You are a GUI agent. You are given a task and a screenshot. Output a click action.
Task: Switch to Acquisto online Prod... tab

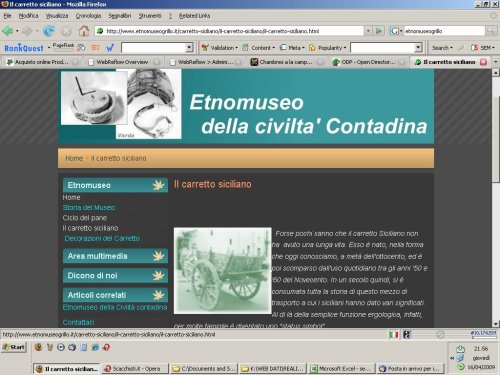tap(42, 62)
